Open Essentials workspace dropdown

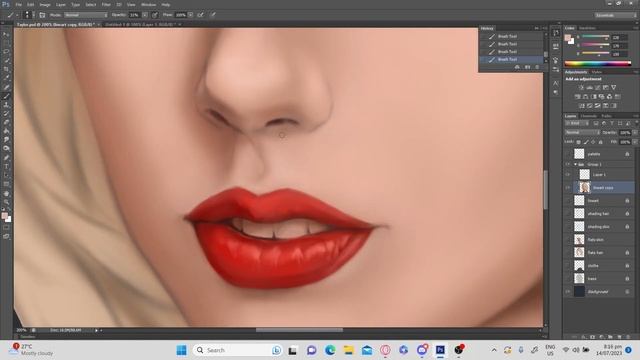tap(615, 15)
